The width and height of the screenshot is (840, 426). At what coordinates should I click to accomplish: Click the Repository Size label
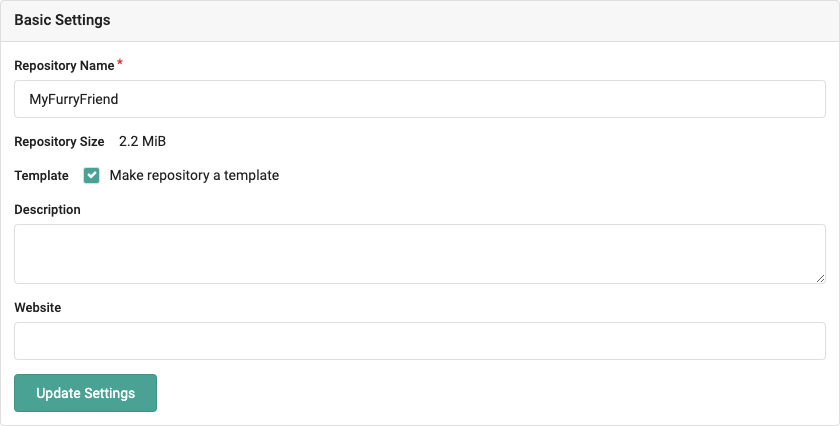pyautogui.click(x=59, y=142)
